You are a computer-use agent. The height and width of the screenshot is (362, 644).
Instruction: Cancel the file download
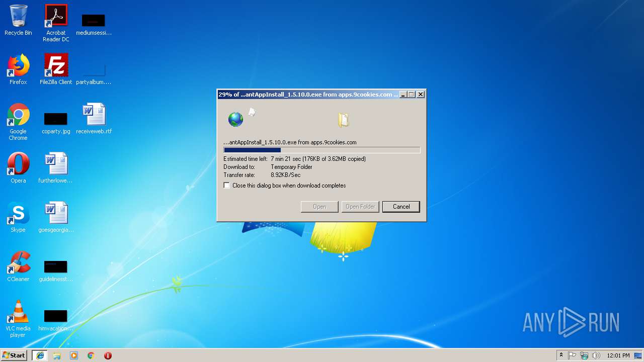tap(401, 207)
